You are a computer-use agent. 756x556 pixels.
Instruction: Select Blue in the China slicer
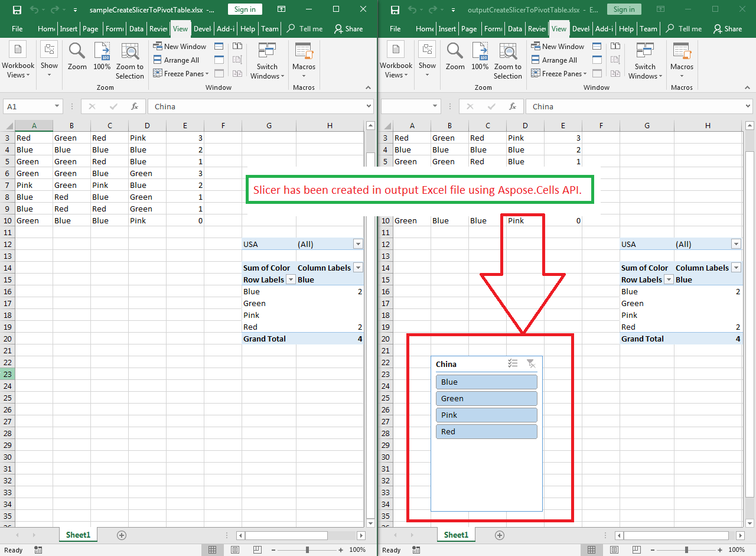click(486, 382)
